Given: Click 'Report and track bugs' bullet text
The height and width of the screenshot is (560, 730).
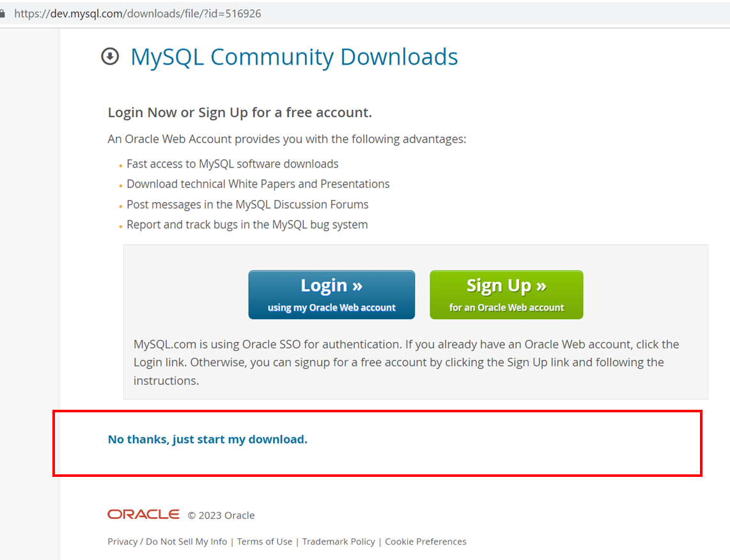Looking at the screenshot, I should 247,224.
